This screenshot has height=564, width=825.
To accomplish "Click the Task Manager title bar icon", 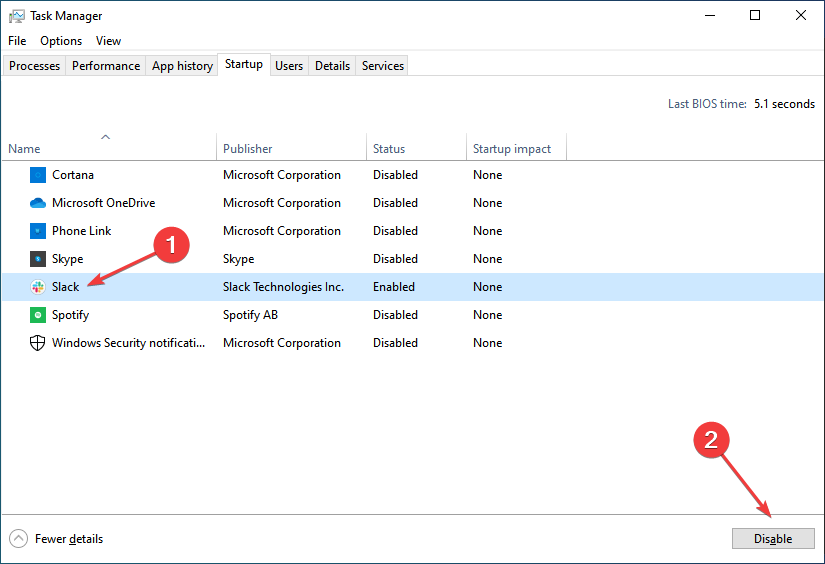I will tap(16, 16).
